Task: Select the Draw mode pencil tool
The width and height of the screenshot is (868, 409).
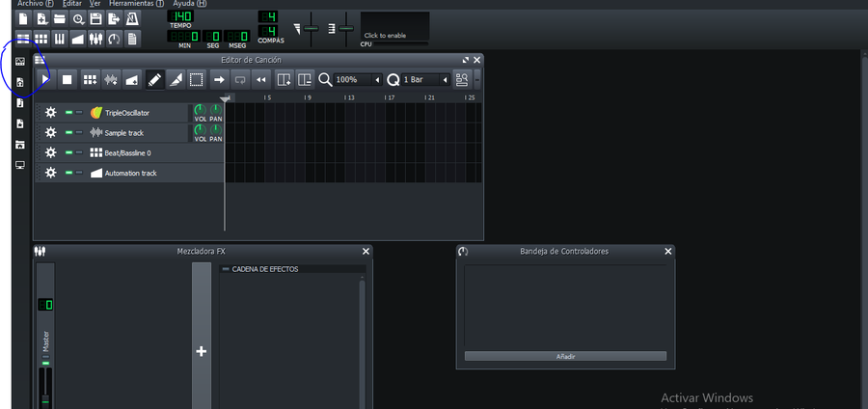Action: tap(154, 80)
